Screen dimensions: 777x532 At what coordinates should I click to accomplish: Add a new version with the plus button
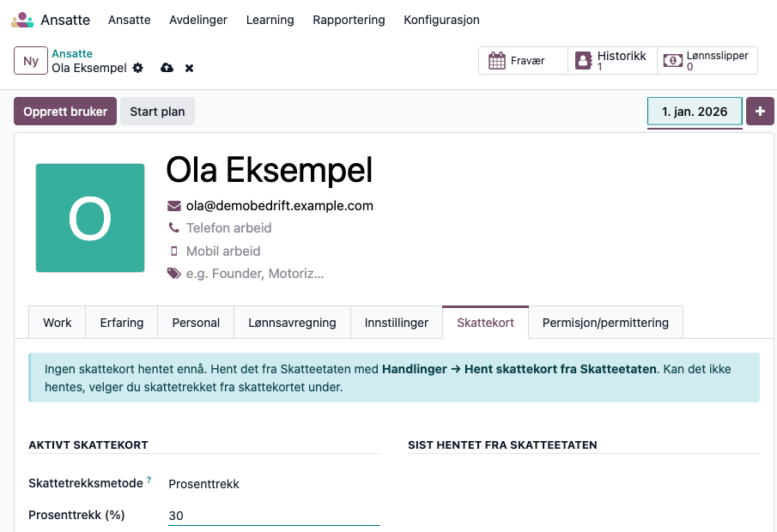pos(760,112)
